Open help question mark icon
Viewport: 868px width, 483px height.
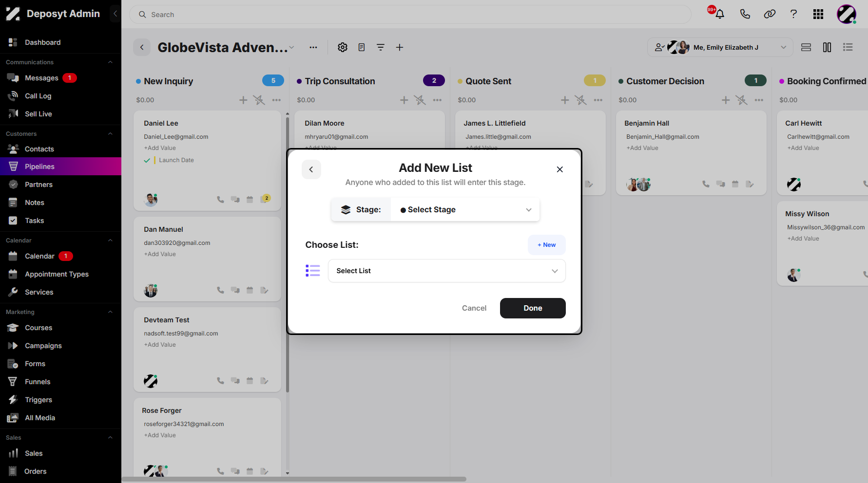(793, 14)
